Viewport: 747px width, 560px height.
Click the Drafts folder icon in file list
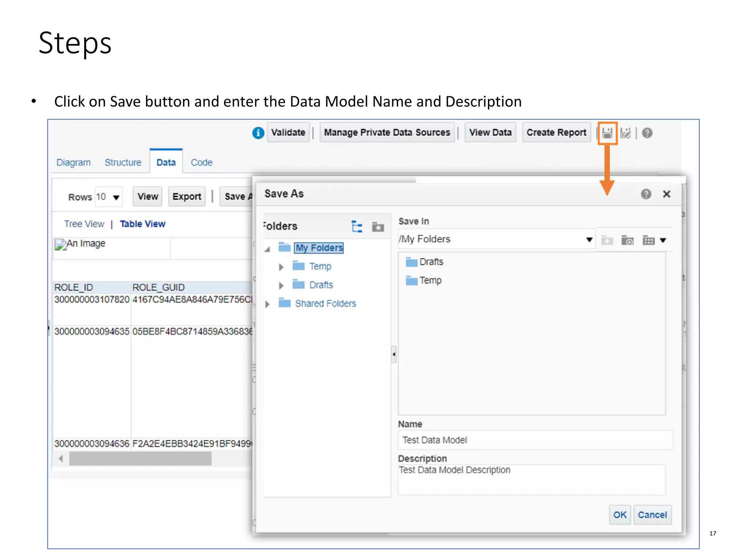pos(411,262)
